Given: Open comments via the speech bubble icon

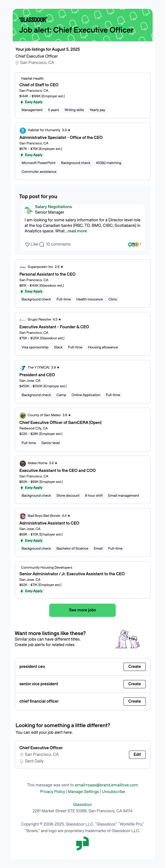Looking at the screenshot, I should tap(42, 244).
